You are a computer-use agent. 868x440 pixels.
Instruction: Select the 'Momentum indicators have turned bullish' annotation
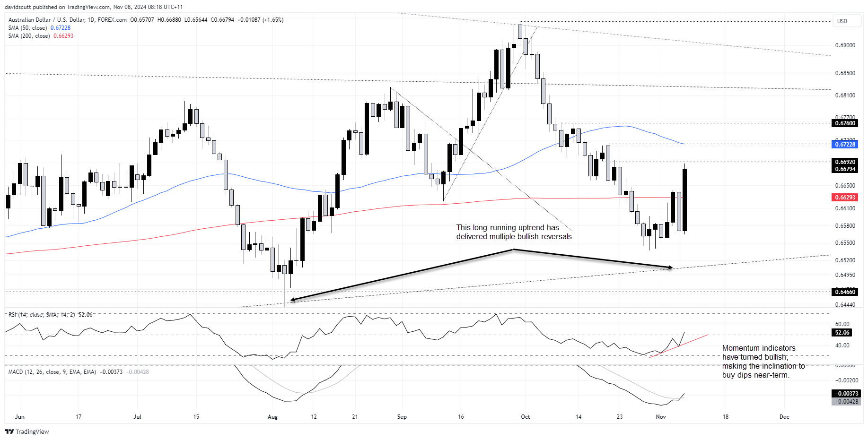click(x=763, y=362)
